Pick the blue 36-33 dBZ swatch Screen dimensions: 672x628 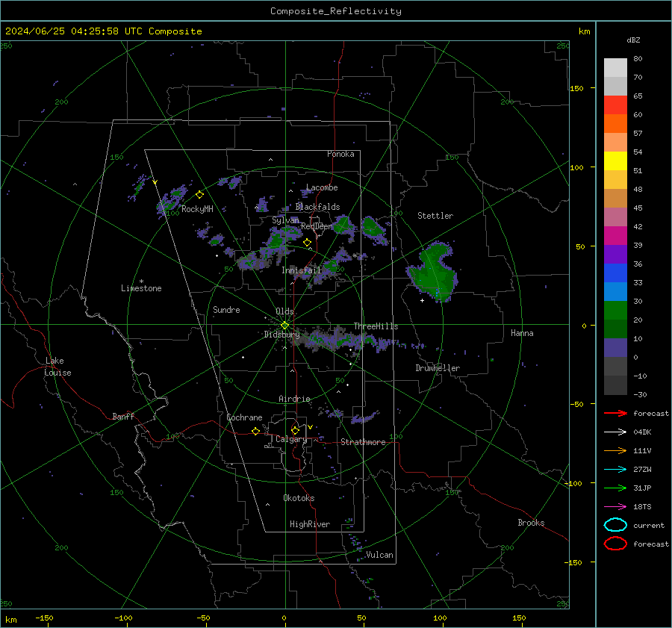(x=615, y=273)
